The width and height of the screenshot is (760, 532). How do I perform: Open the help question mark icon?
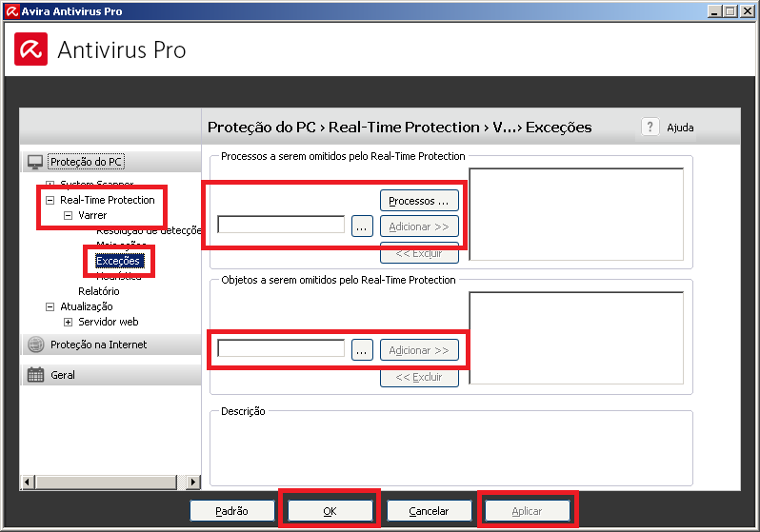[650, 127]
